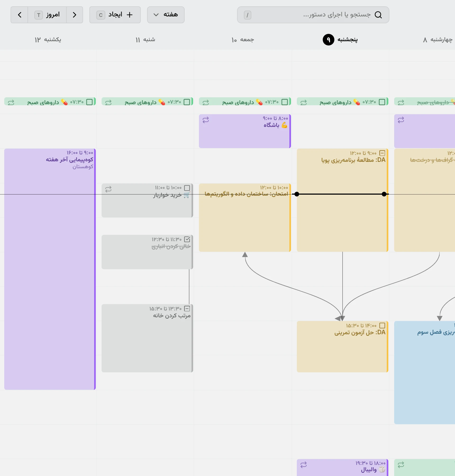Image resolution: width=455 pixels, height=476 pixels.
Task: Click repeat icon on Friday داروهای صبح
Action: pyautogui.click(x=206, y=102)
